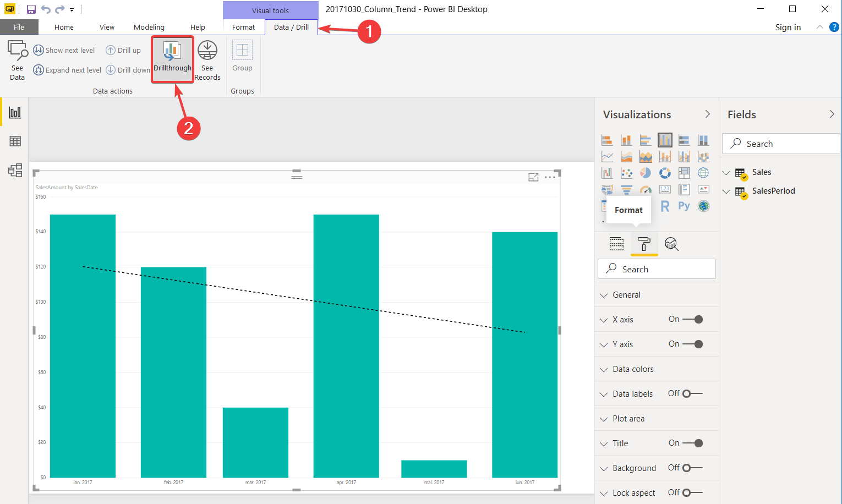Choose the Map globe visualization
Screen dimensions: 842x504
pyautogui.click(x=704, y=173)
